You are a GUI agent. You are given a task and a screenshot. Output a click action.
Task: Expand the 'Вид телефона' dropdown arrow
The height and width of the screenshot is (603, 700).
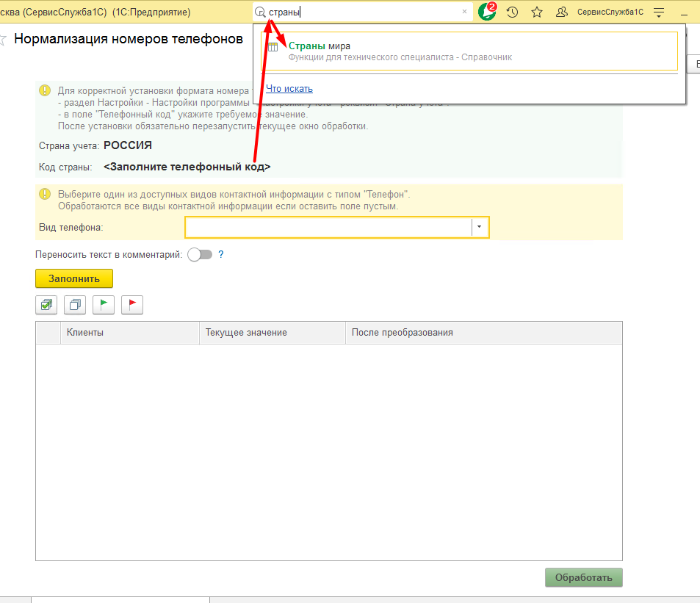pos(480,227)
